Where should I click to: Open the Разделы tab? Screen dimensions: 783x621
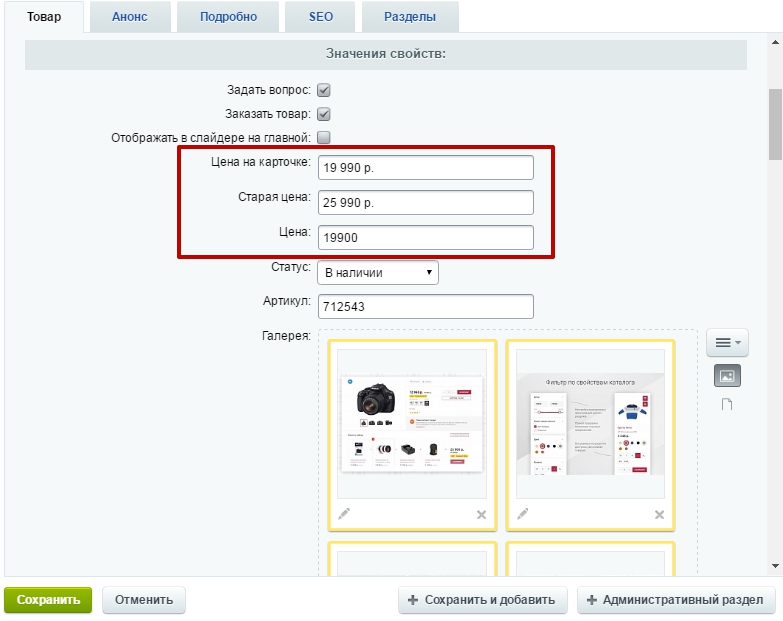coord(410,17)
